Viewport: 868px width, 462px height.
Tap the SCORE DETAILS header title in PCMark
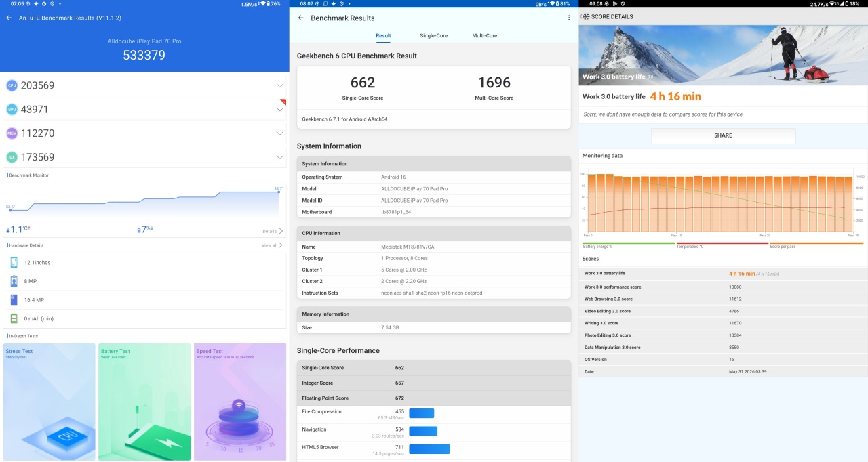pyautogui.click(x=612, y=16)
